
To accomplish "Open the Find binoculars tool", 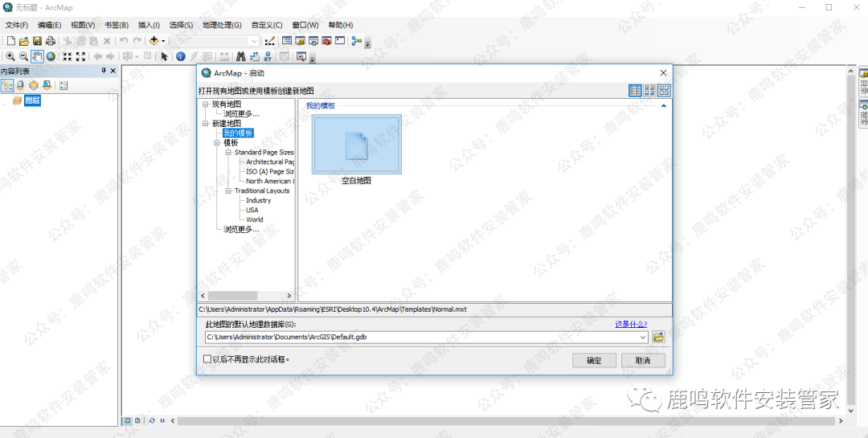I will pos(241,56).
